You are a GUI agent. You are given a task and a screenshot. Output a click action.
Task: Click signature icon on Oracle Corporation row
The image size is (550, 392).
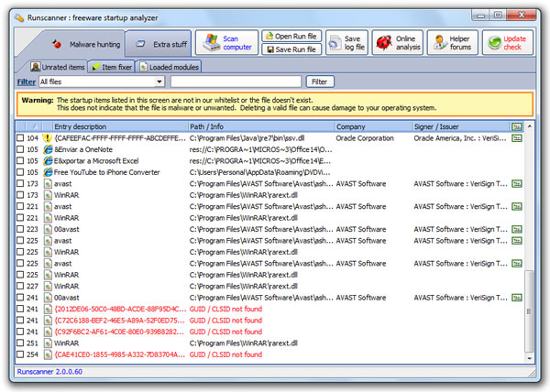(516, 138)
